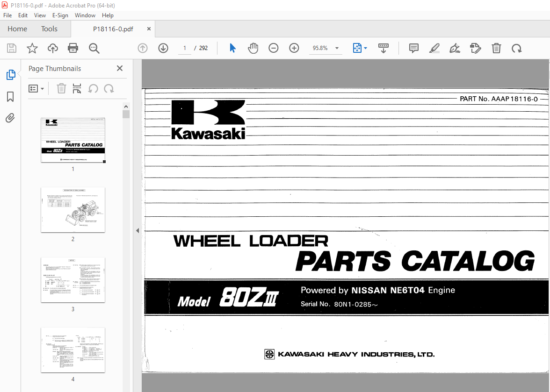Viewport: 550px width, 392px height.
Task: Activate the Hand pan tool
Action: 253,48
